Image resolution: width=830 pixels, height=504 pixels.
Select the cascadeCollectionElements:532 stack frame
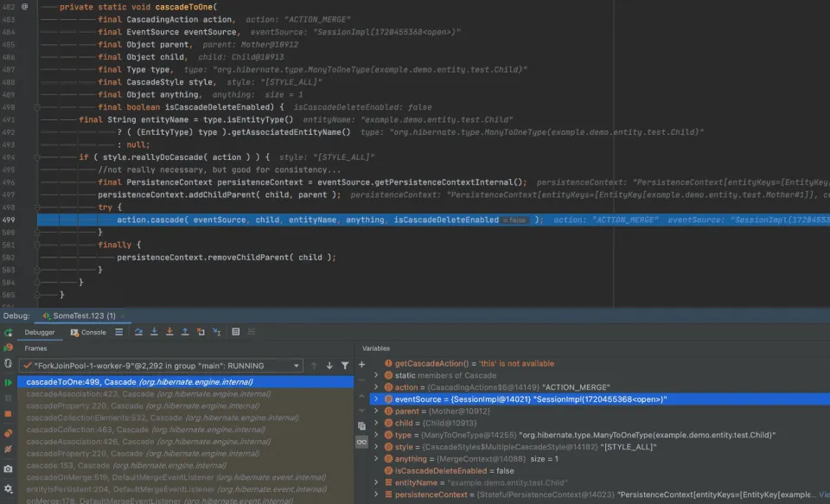click(x=185, y=418)
